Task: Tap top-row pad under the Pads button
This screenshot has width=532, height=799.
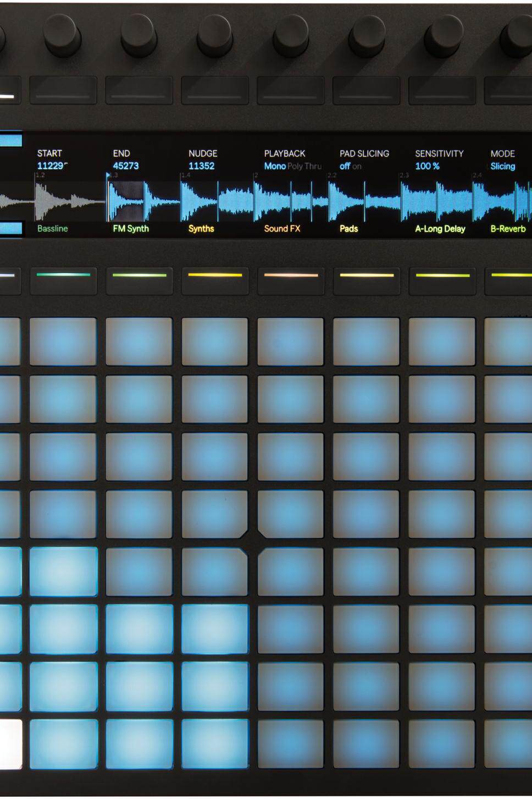Action: (367, 341)
